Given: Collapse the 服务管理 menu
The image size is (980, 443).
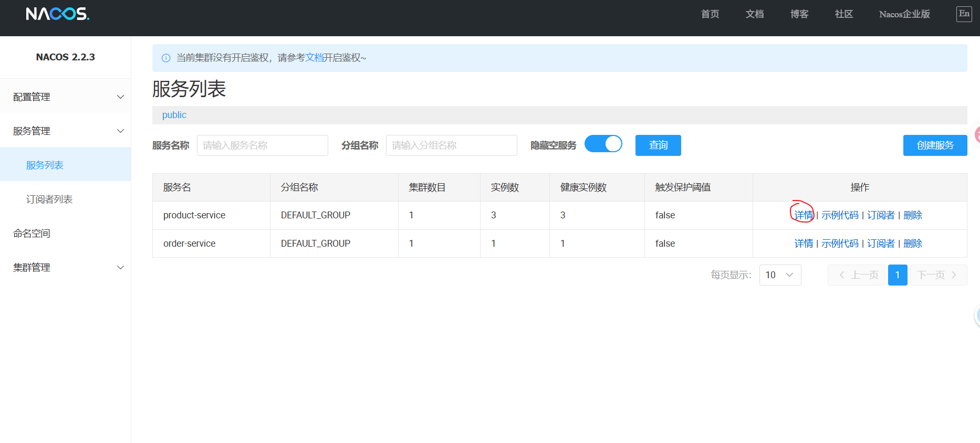Looking at the screenshot, I should [65, 131].
